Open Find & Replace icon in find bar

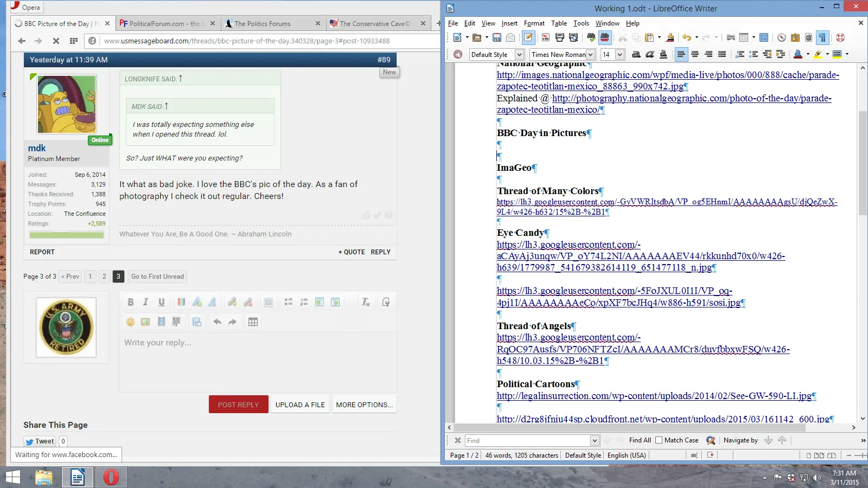tap(711, 440)
